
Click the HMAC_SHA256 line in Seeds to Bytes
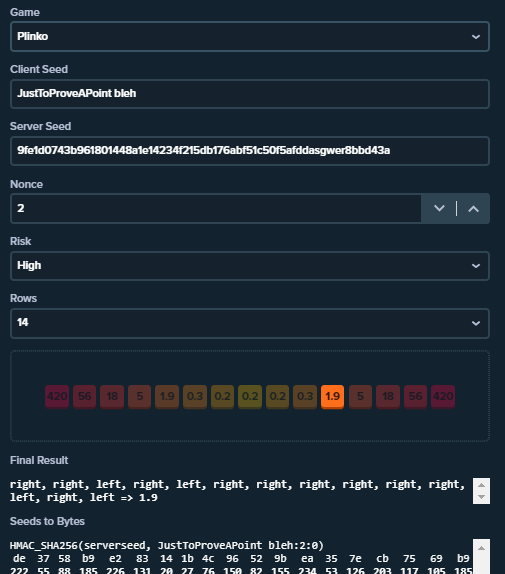(167, 545)
